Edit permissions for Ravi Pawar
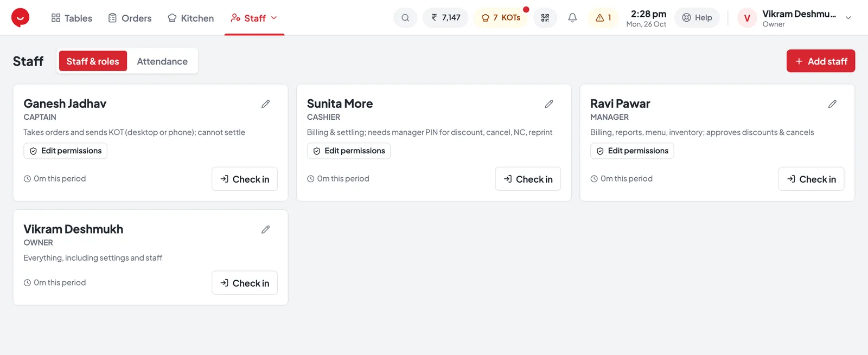Screen dimensions: 868x355 pyautogui.click(x=632, y=151)
